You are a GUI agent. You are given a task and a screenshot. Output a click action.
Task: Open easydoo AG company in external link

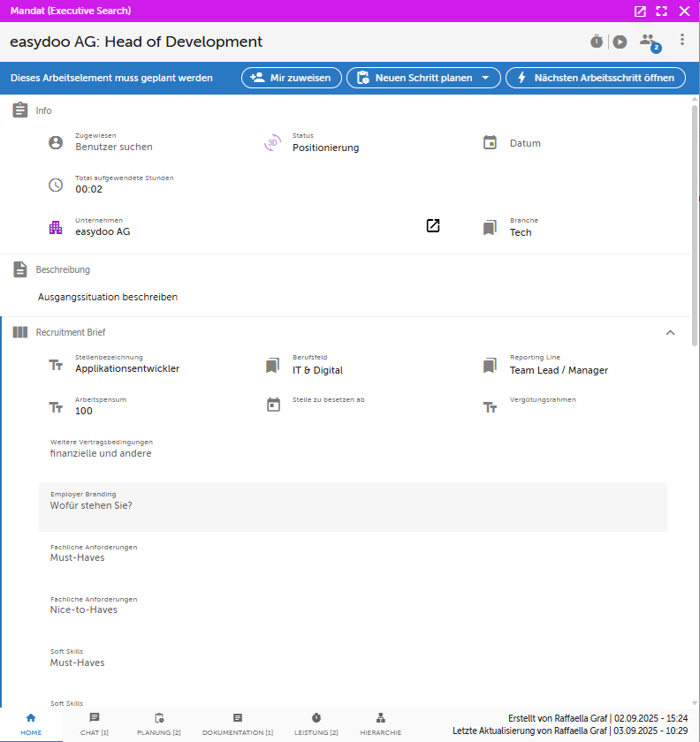[x=432, y=226]
